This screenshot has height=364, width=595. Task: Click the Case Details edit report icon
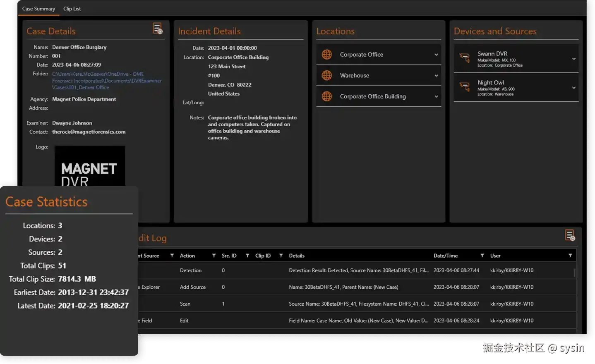158,29
